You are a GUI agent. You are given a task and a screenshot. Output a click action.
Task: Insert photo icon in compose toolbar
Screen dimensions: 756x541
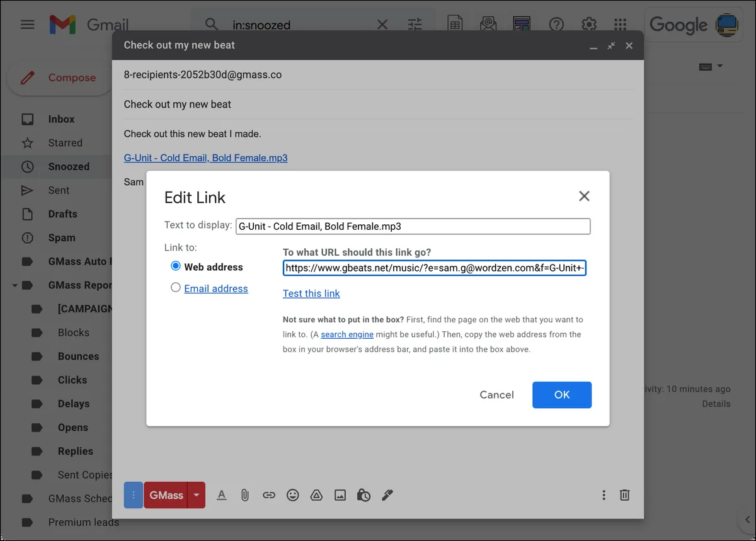click(x=340, y=495)
